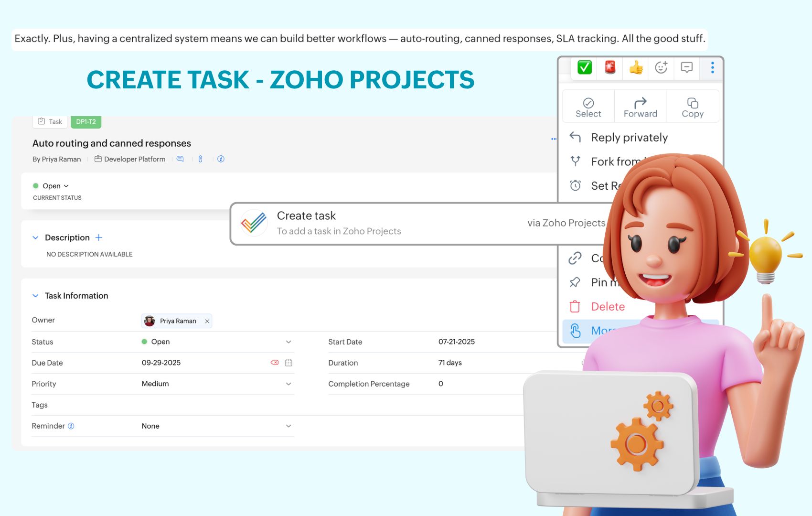This screenshot has height=516, width=812.
Task: Choose Select in the message action panel
Action: (588, 107)
